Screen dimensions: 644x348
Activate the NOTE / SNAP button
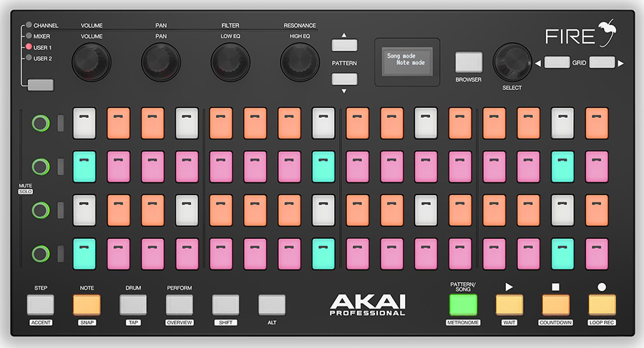coord(87,305)
